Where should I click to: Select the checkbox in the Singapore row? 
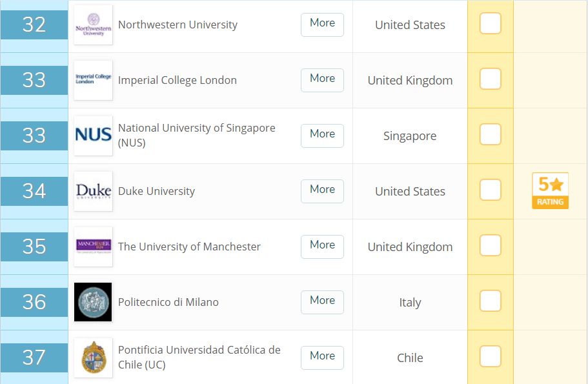[490, 134]
